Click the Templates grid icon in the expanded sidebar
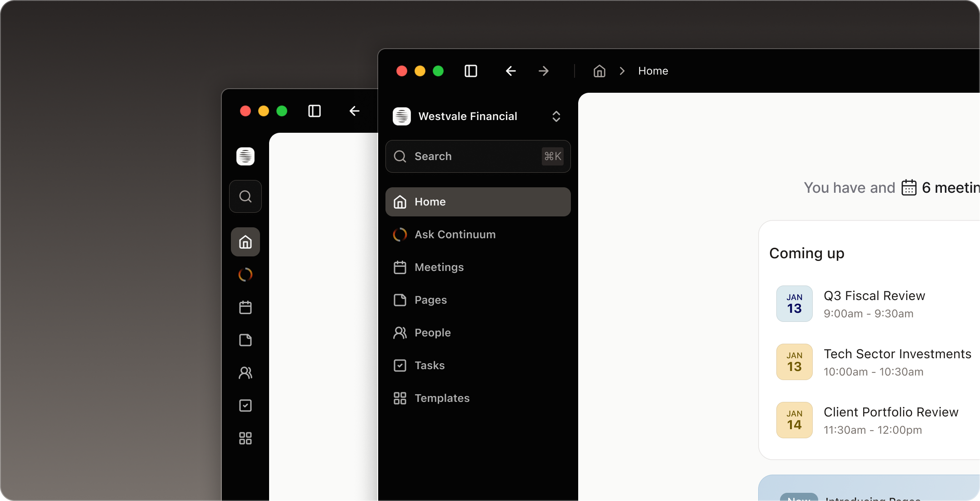 [x=400, y=398]
